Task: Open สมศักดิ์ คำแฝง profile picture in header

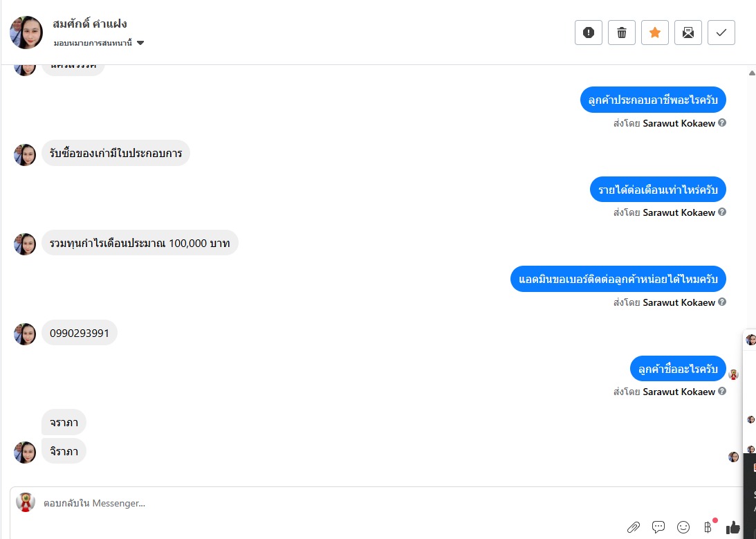Action: click(x=26, y=33)
